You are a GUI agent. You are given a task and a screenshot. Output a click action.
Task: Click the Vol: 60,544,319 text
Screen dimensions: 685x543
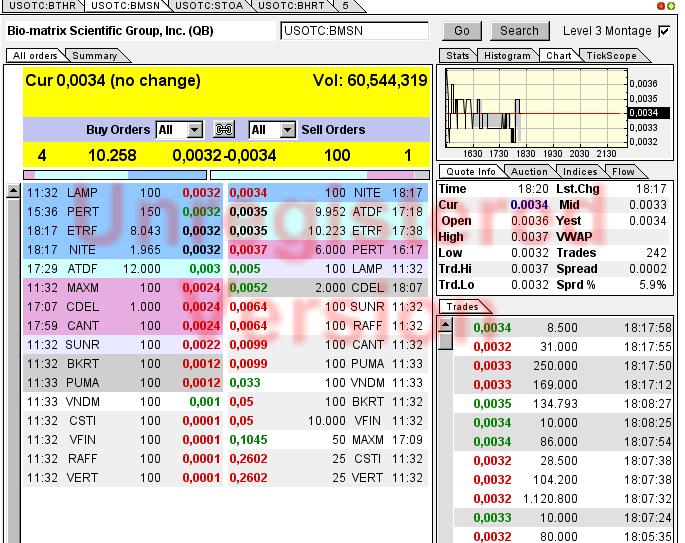coord(370,81)
